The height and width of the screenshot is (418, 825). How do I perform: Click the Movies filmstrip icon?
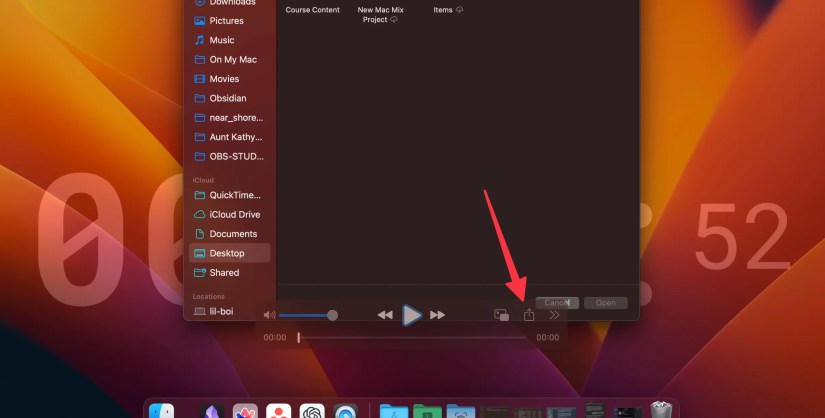click(x=199, y=79)
